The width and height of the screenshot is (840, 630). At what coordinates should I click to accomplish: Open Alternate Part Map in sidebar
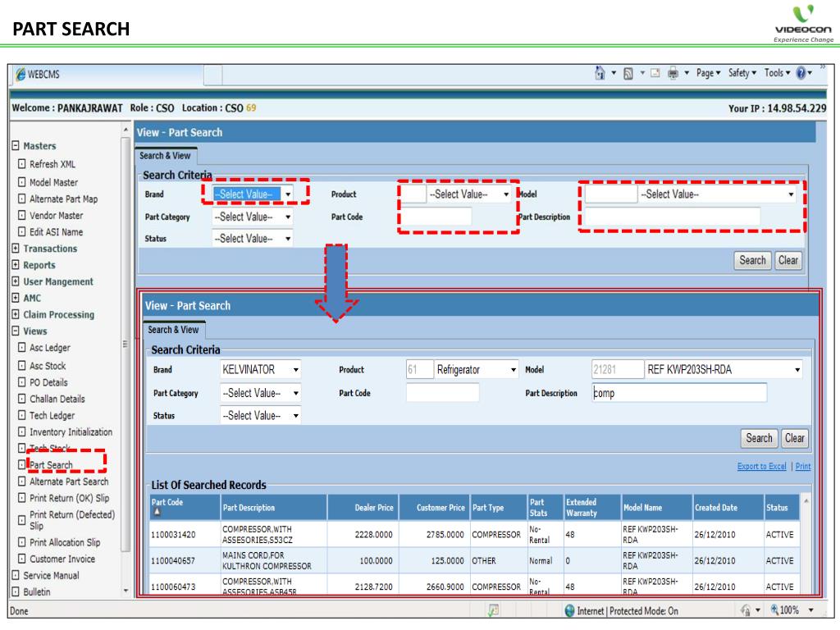coord(63,199)
